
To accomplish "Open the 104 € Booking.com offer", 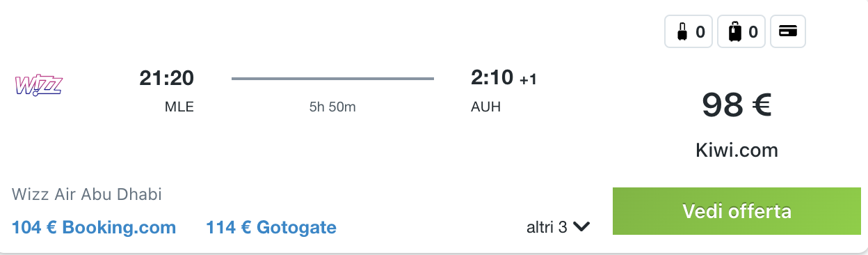I will (94, 227).
